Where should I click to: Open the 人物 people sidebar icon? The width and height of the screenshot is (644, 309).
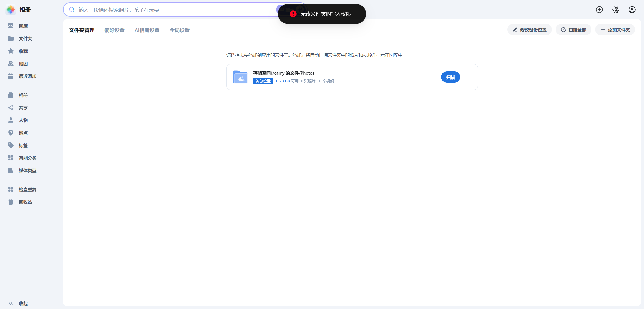point(11,120)
